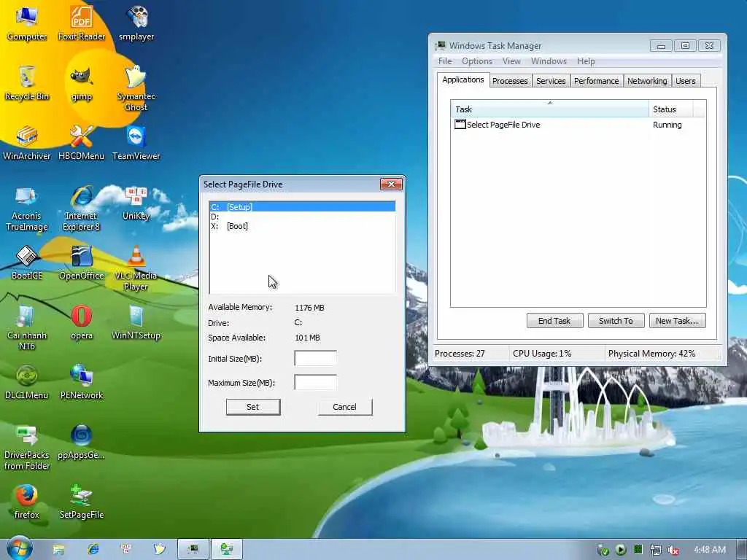
Task: Select the WinNTSetup desktop icon
Action: (x=136, y=323)
